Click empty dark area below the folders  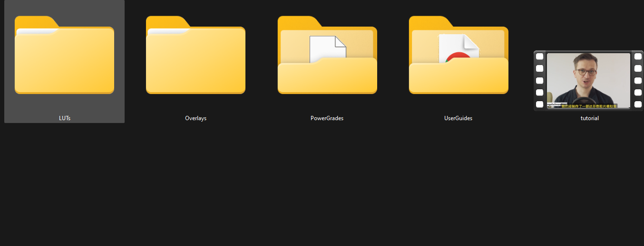(322, 190)
